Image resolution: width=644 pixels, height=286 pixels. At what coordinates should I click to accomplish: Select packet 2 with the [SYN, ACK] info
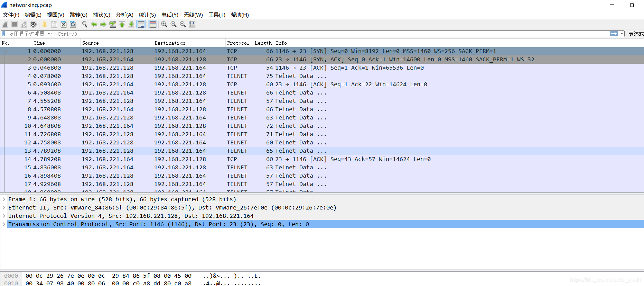(x=322, y=59)
